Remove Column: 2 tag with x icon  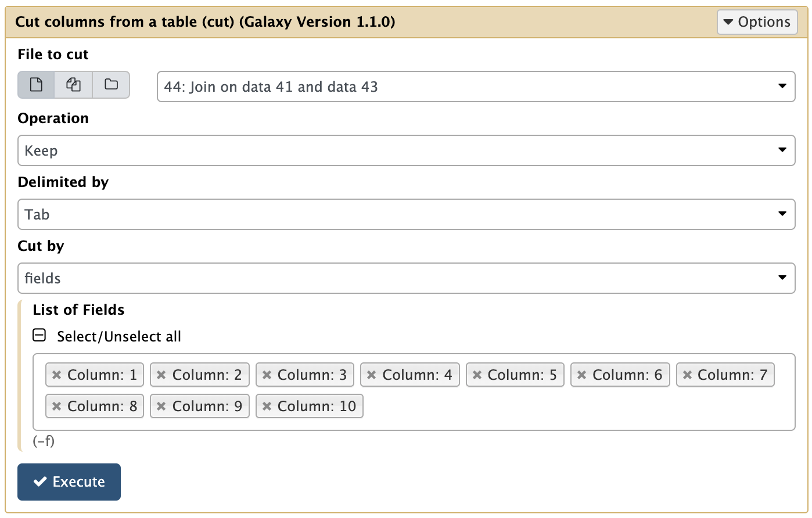(x=161, y=375)
